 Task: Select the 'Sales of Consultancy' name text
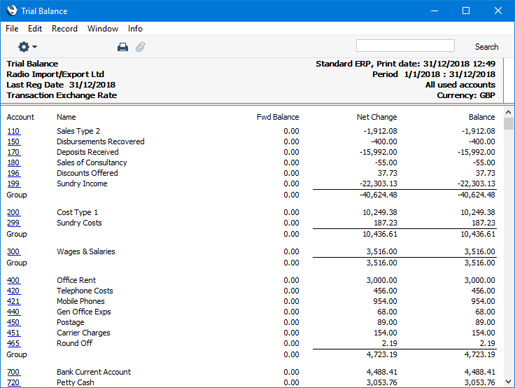92,163
